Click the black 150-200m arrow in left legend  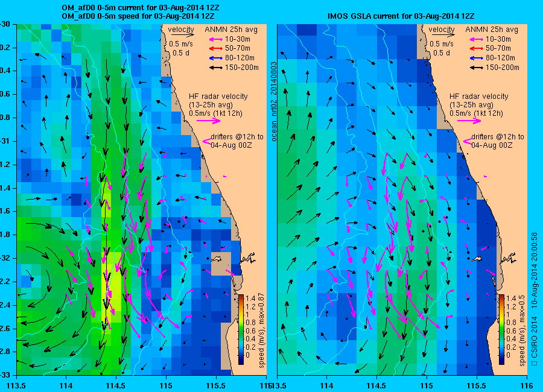(x=216, y=68)
